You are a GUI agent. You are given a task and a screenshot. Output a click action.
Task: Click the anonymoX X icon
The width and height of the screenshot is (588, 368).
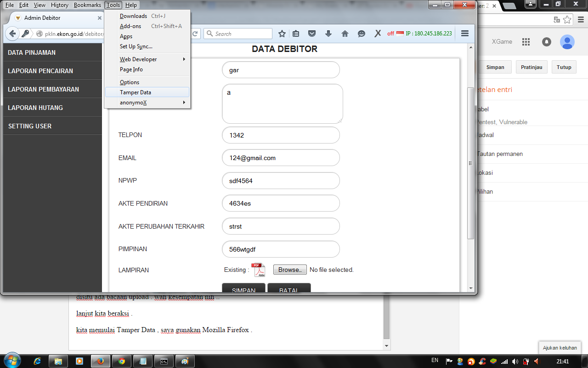point(378,34)
